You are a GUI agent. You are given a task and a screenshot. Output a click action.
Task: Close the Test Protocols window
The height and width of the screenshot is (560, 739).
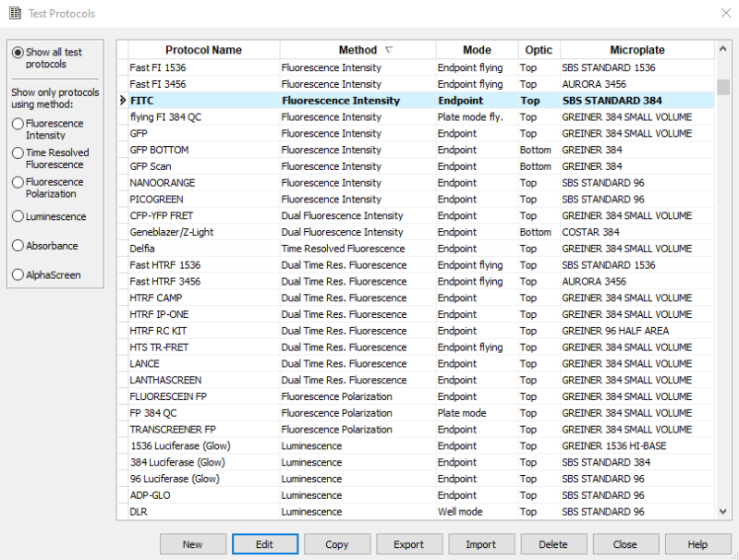[726, 13]
